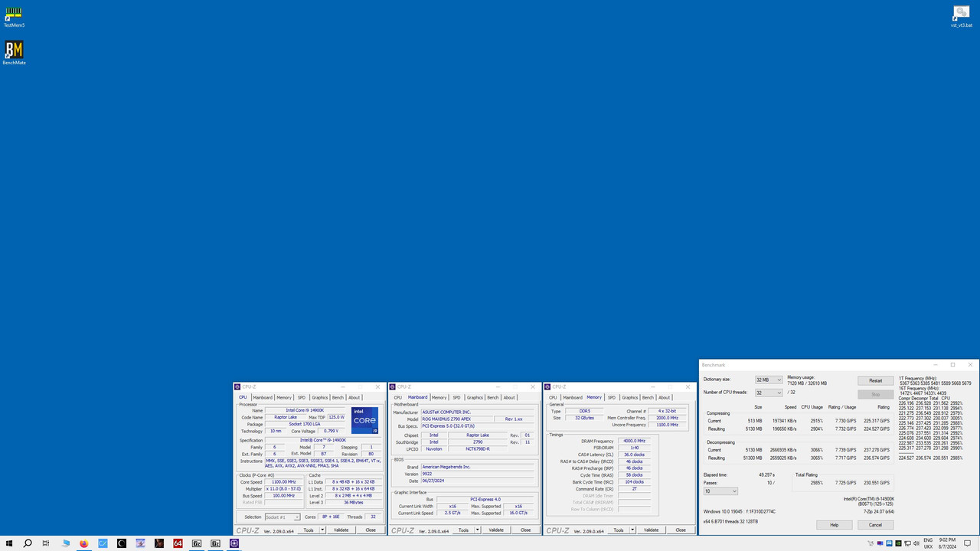Click the Total Rating 230.551 GIPS value
The image size is (980, 551).
[877, 483]
